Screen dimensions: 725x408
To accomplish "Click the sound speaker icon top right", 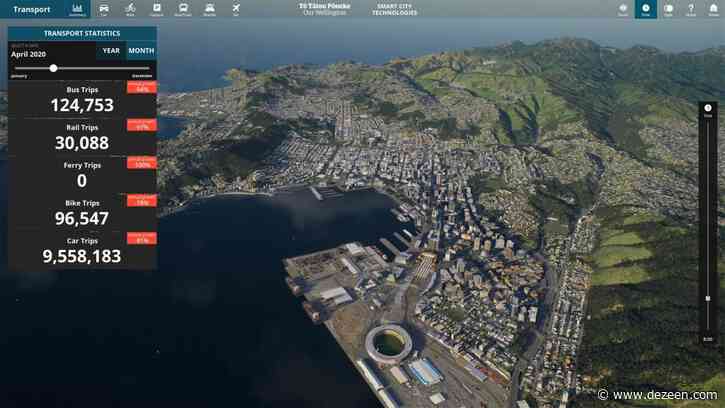I will [623, 9].
